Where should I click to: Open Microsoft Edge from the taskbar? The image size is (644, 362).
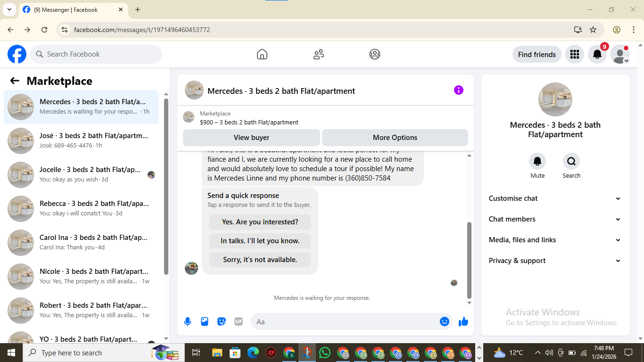[x=253, y=353]
